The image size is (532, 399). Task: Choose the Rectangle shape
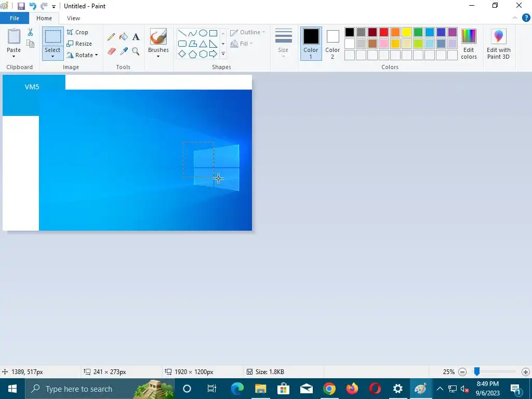[x=213, y=33]
